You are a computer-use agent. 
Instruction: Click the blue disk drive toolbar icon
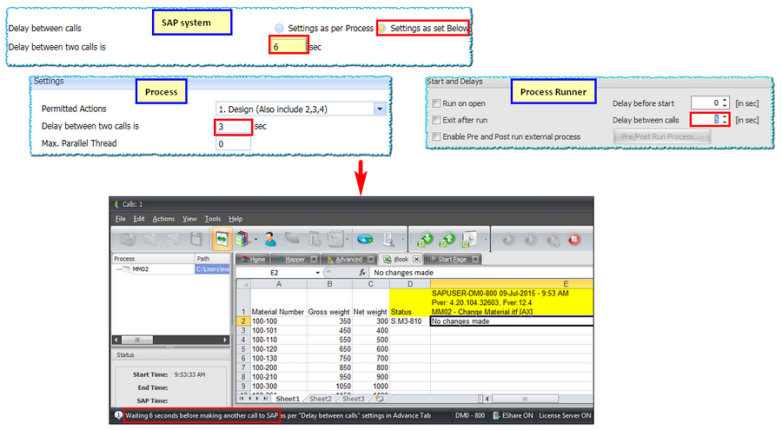coord(365,239)
